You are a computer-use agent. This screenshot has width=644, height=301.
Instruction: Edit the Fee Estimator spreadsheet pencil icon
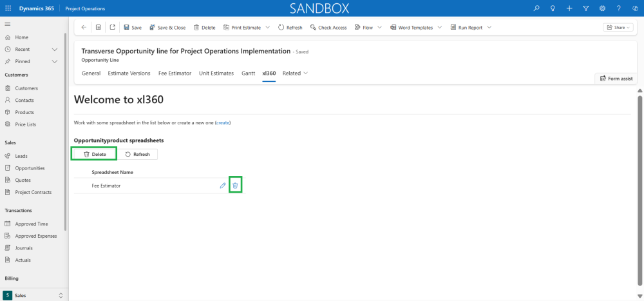coord(223,186)
